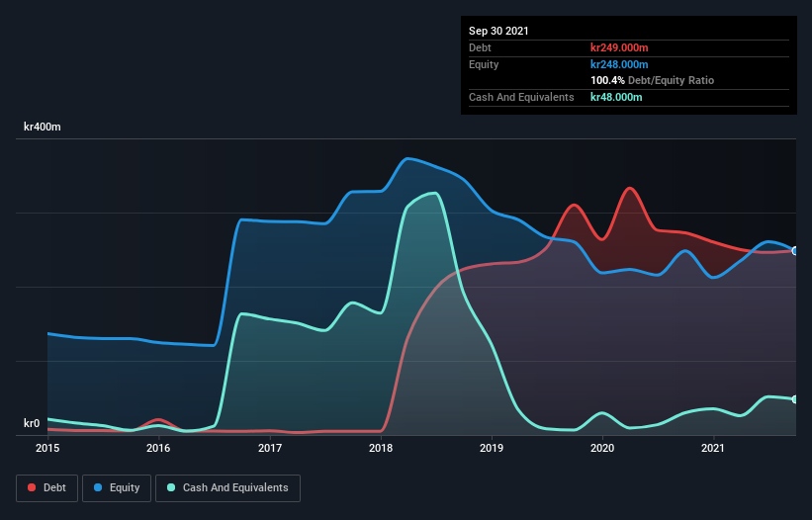Click the blue Equity endpoint marker
The height and width of the screenshot is (520, 812).
point(795,251)
